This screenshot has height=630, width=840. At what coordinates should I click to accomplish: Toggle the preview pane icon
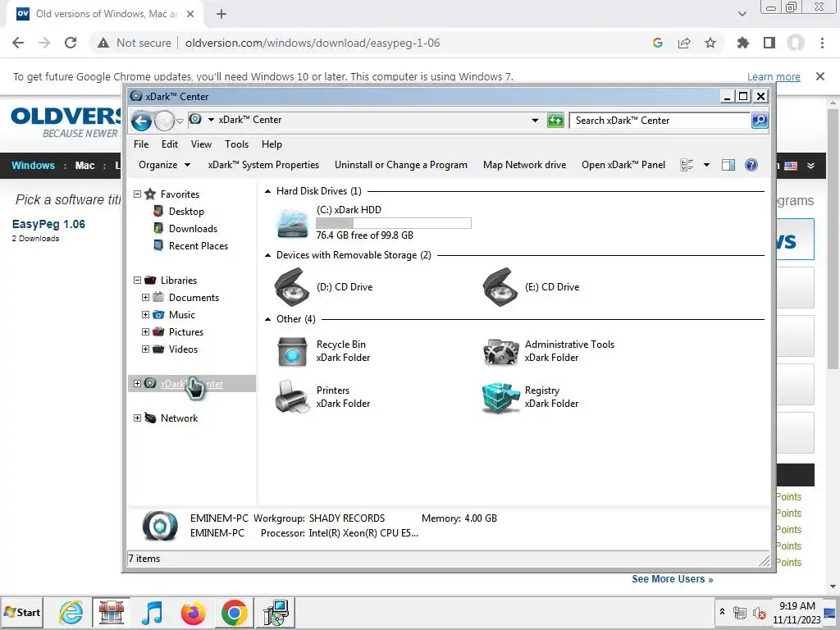pyautogui.click(x=728, y=165)
